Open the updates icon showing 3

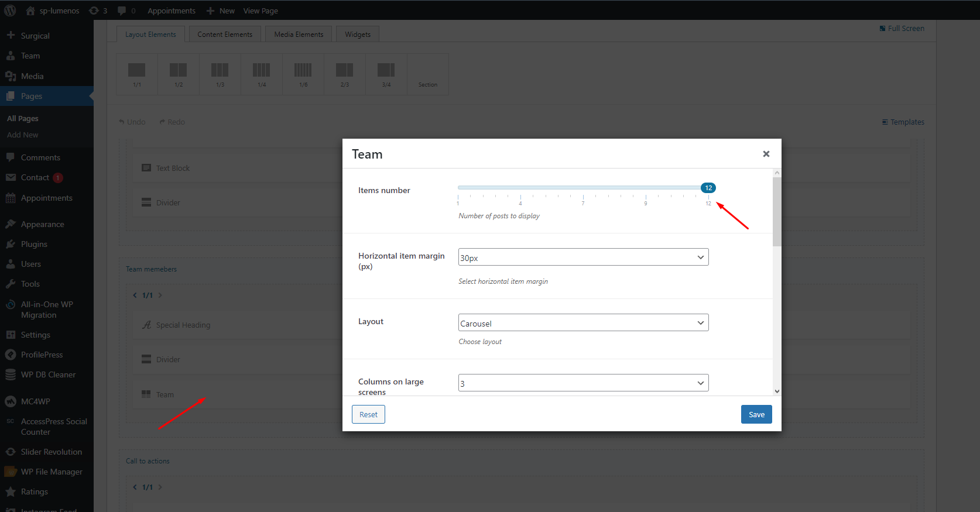(x=98, y=11)
